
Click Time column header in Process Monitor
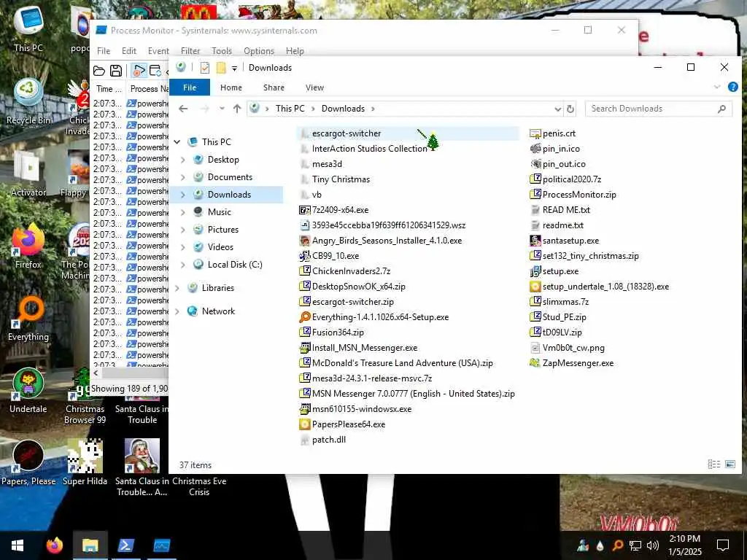[108, 89]
